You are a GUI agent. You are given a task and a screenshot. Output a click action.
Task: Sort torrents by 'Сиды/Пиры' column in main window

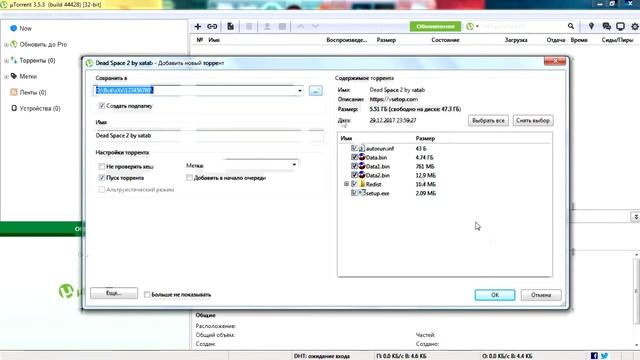click(617, 40)
